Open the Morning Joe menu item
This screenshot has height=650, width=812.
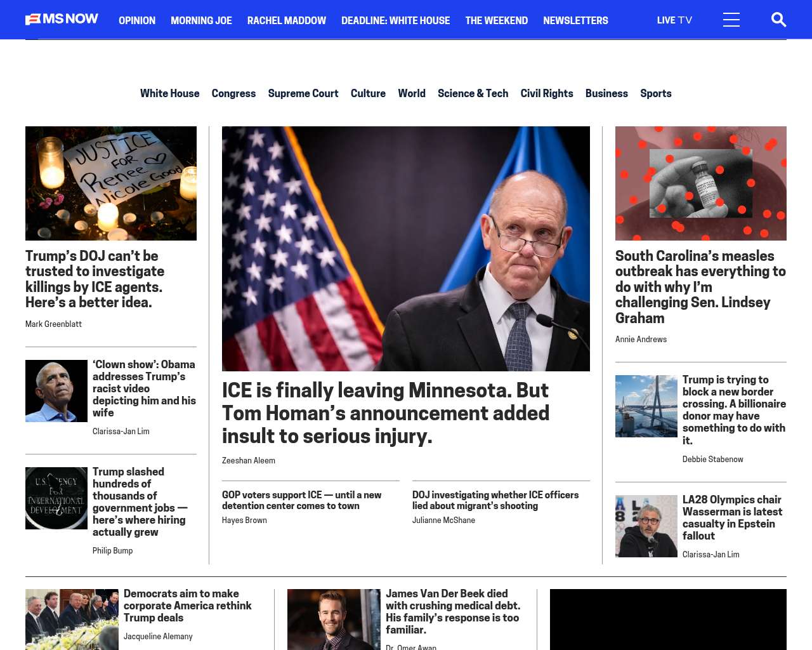coord(201,20)
